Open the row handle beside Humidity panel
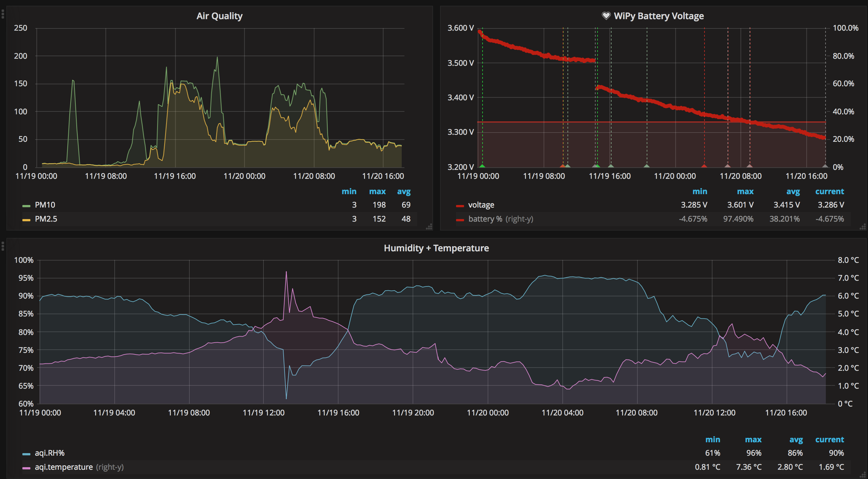Screen dimensions: 868x479 (x=3, y=246)
